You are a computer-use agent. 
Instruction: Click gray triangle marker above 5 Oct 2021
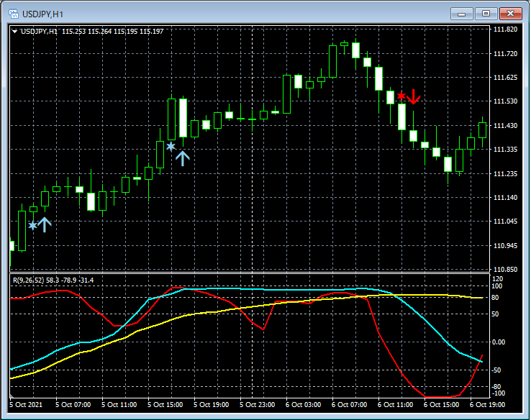tap(12, 396)
